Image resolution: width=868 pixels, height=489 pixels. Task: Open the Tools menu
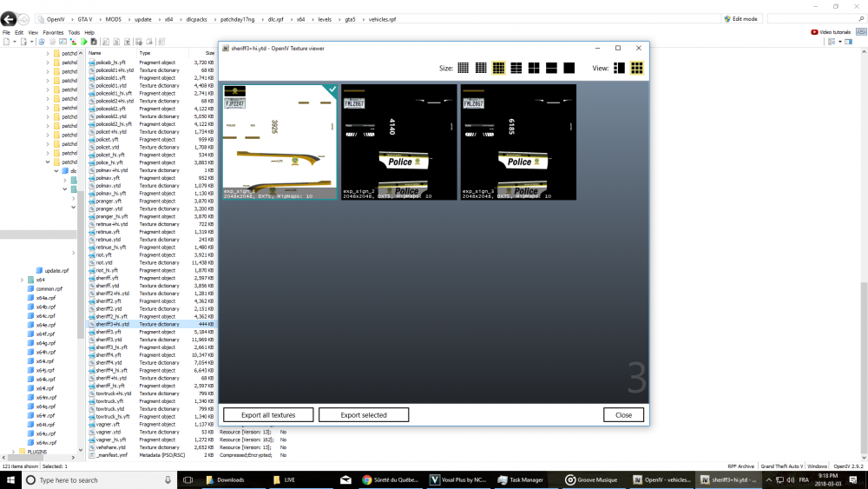(74, 33)
